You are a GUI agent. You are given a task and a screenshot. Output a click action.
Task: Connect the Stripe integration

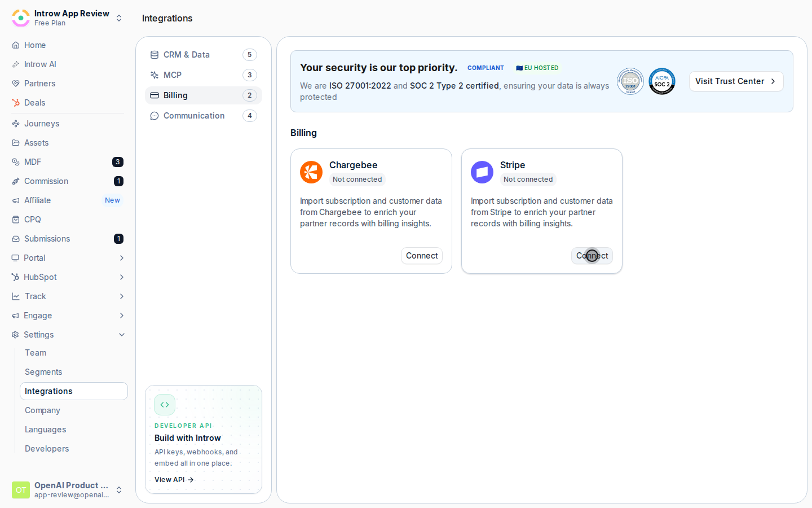592,256
